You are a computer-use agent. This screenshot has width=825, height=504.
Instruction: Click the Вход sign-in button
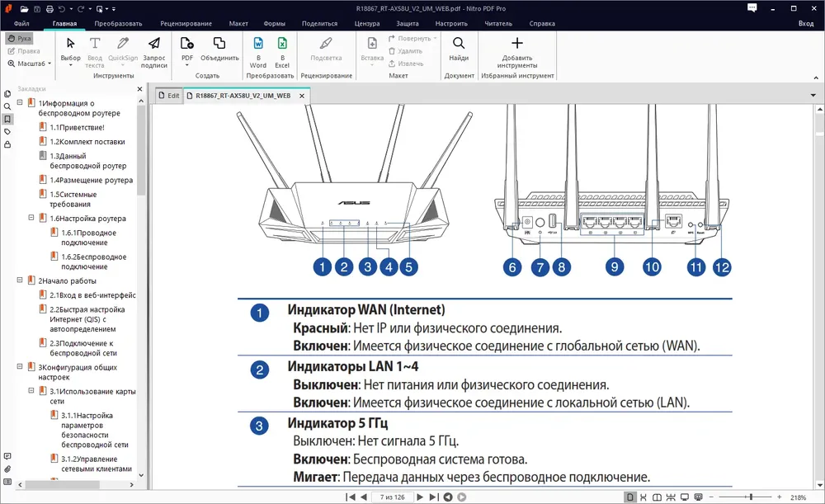805,24
